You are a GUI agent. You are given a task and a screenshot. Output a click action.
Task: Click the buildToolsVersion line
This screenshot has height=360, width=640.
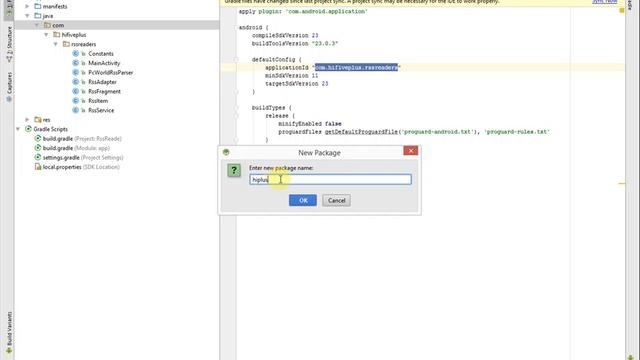[x=295, y=43]
